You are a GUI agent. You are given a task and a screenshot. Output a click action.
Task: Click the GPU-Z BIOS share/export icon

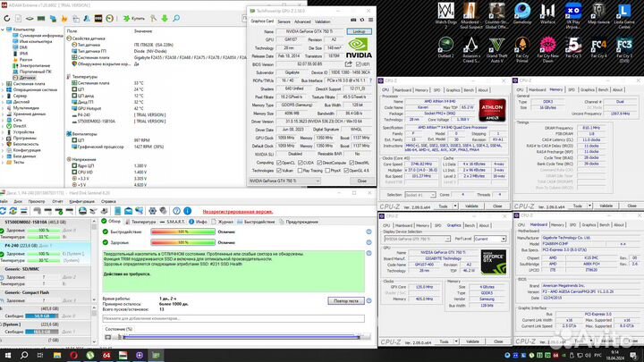point(348,64)
